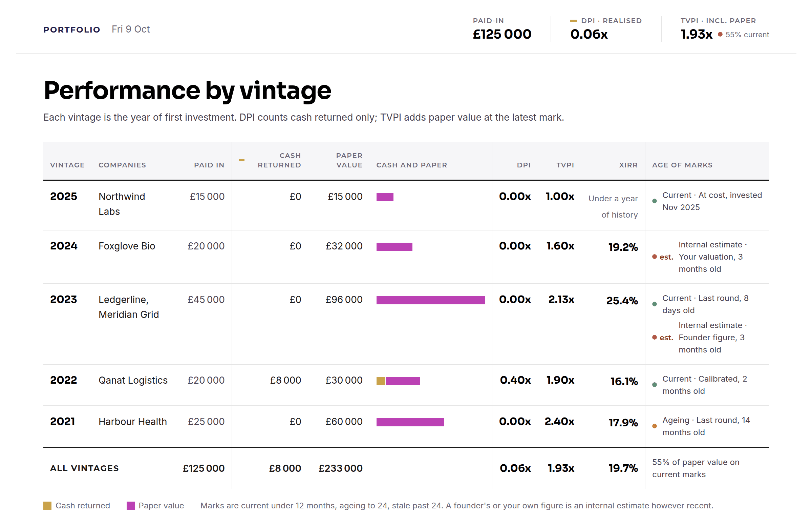The height and width of the screenshot is (526, 812).
Task: Click the CASH RETURNED column header
Action: pos(279,160)
